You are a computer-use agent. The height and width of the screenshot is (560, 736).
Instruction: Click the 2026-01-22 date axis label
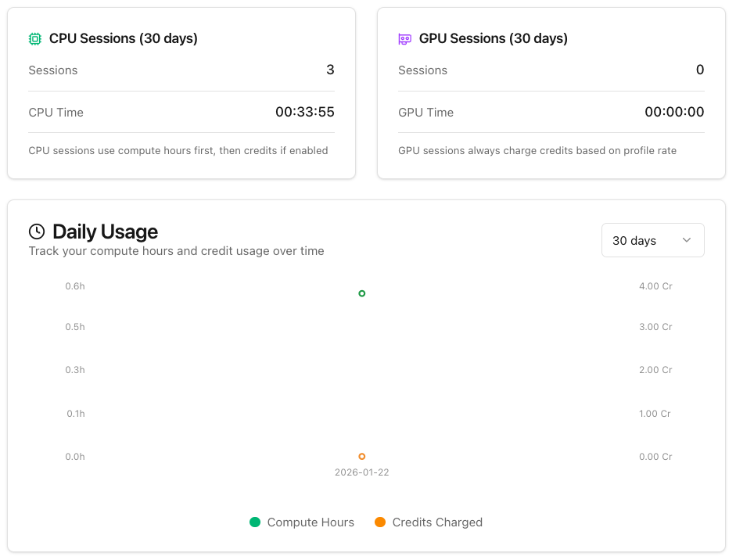(361, 472)
